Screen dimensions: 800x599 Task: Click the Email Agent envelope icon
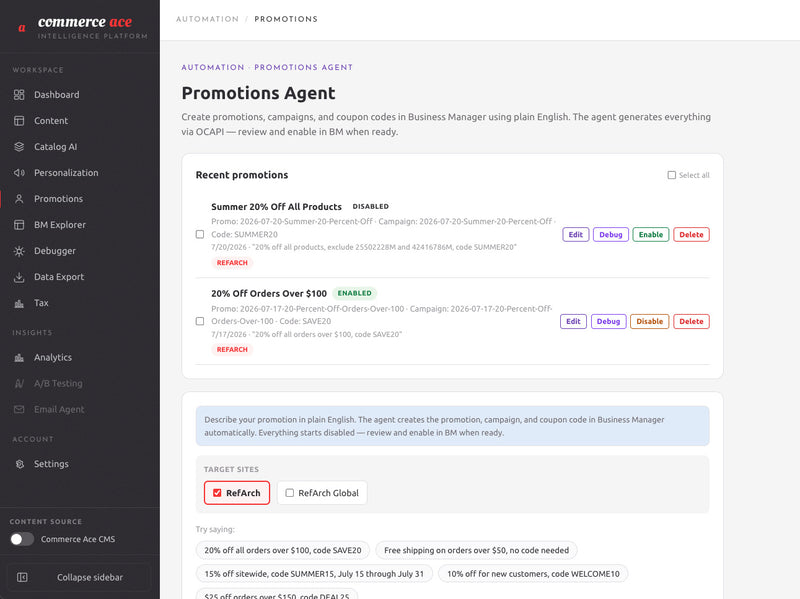tap(19, 410)
